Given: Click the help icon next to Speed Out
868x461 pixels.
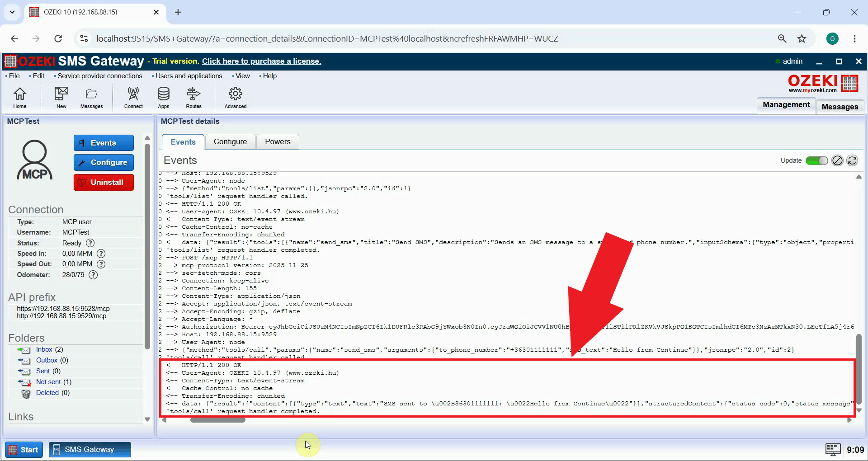Looking at the screenshot, I should click(101, 264).
